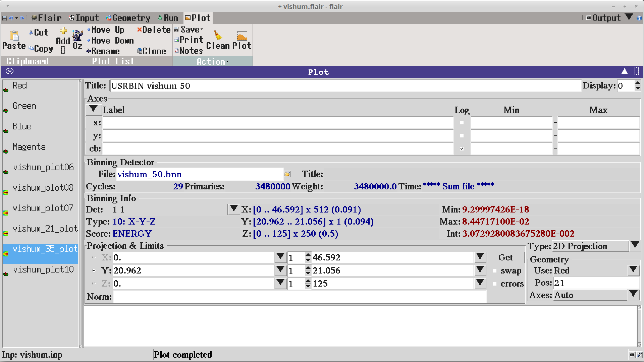Click the plot Title input field
644x362 pixels.
click(345, 86)
